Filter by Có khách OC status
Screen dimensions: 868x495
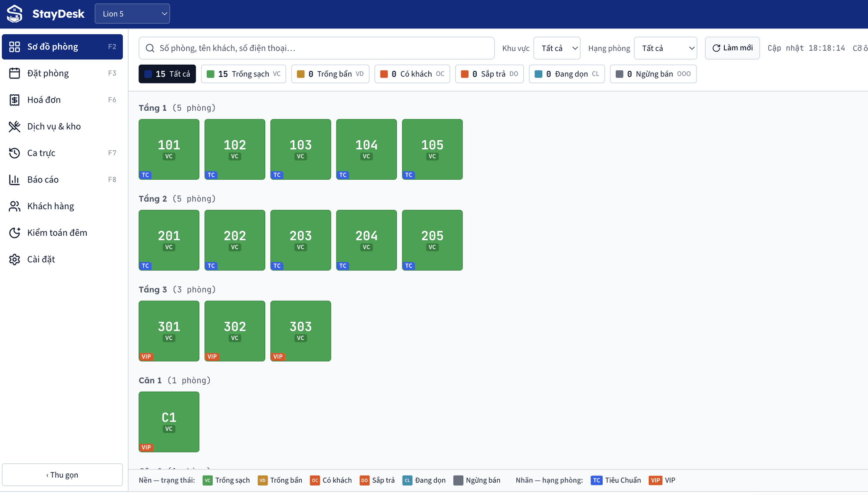[412, 74]
